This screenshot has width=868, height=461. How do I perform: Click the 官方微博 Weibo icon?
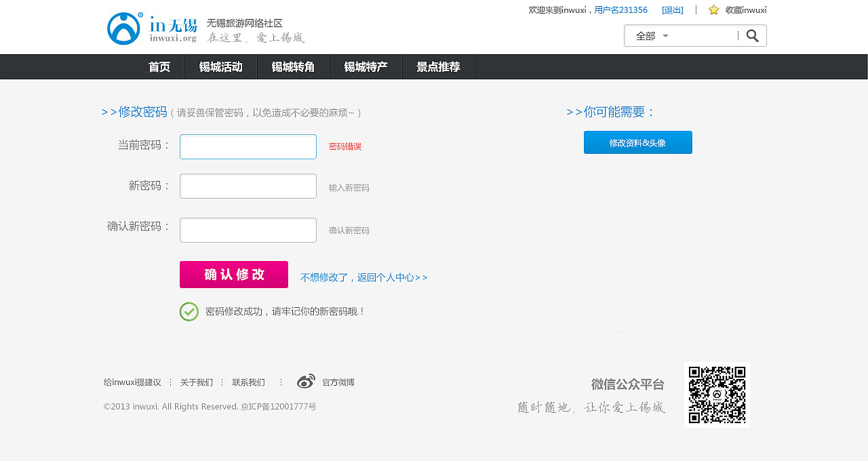(306, 381)
